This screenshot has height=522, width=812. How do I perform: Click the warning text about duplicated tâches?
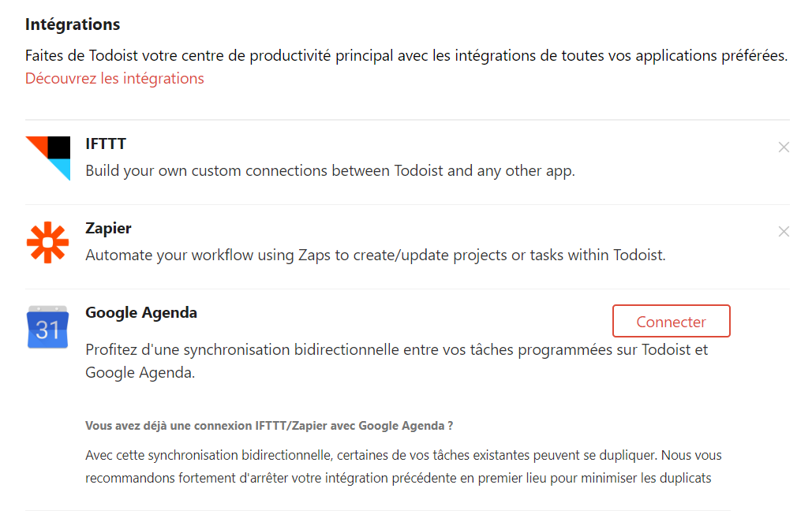coord(403,467)
